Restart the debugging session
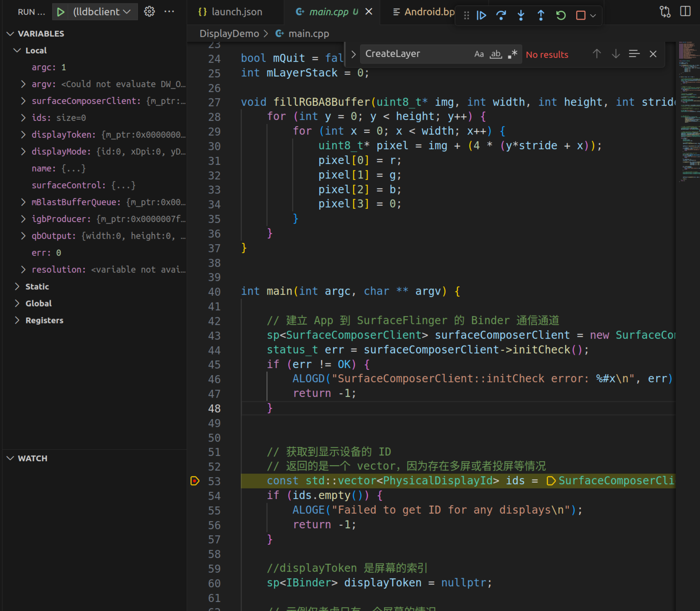The height and width of the screenshot is (611, 700). [561, 15]
